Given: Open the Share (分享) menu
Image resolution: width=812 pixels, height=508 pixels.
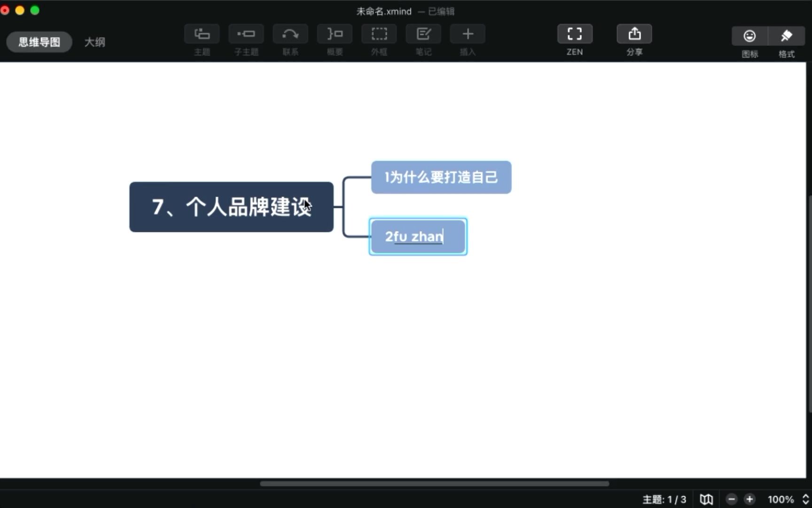Looking at the screenshot, I should click(634, 34).
